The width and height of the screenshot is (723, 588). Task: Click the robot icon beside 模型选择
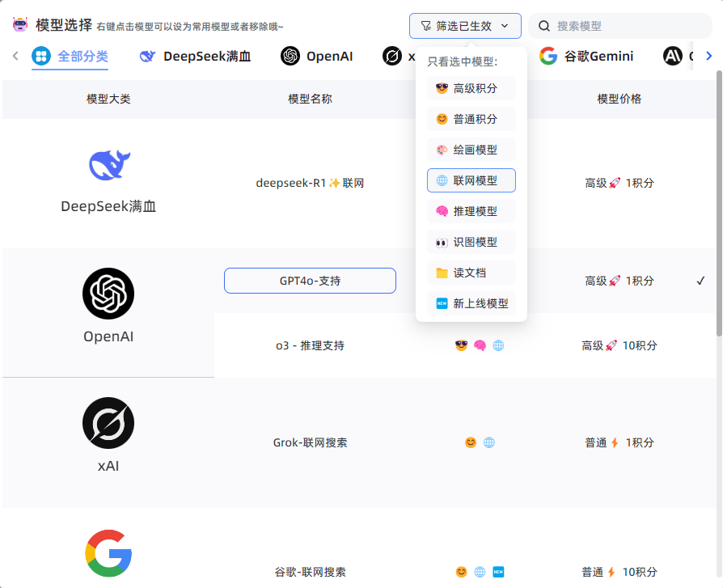20,24
